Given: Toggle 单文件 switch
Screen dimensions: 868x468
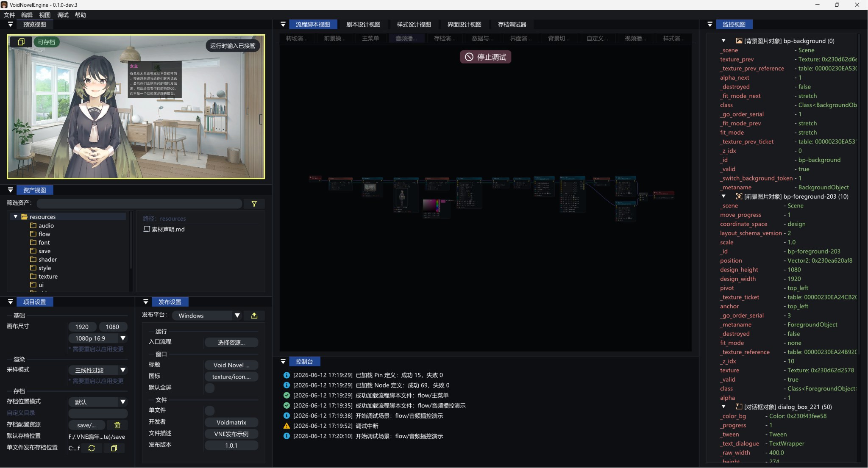Looking at the screenshot, I should pyautogui.click(x=210, y=411).
